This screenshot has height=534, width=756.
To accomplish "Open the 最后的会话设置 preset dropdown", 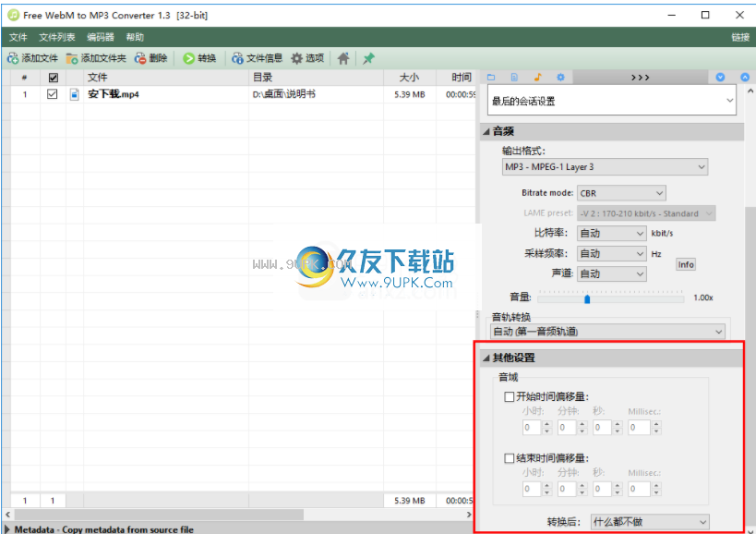I will [x=611, y=101].
